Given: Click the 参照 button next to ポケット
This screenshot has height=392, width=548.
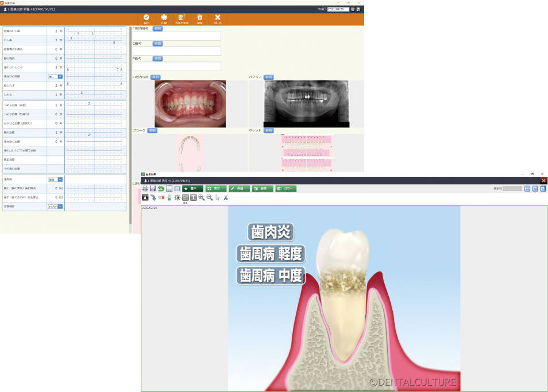Looking at the screenshot, I should [x=268, y=130].
